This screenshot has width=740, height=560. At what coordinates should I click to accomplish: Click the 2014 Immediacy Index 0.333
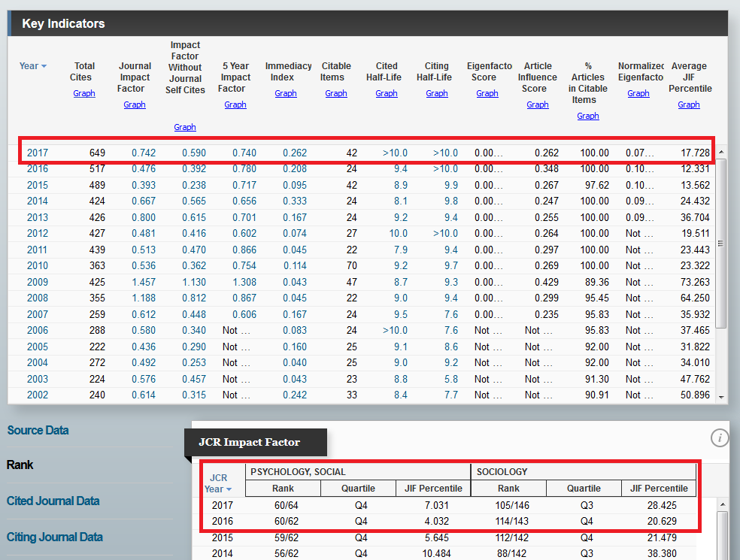pyautogui.click(x=295, y=201)
